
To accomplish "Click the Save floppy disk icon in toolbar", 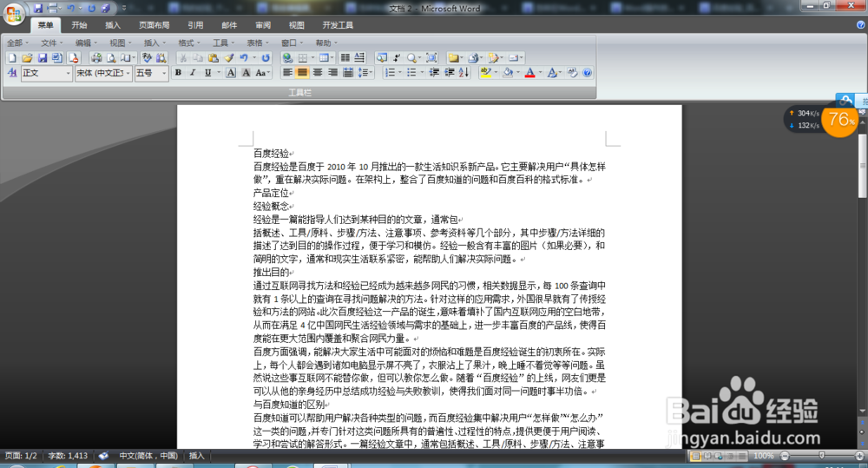I will 42,58.
